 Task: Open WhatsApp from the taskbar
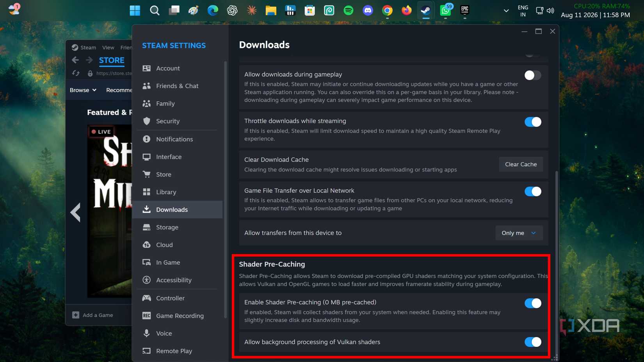445,11
